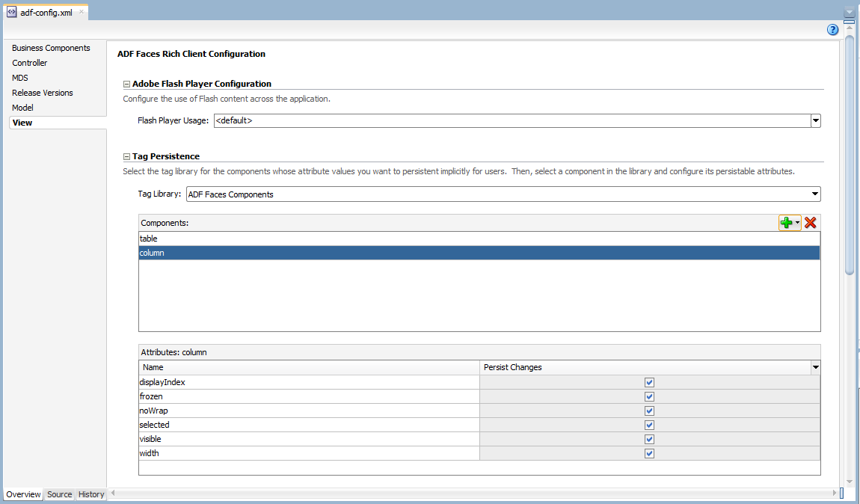
Task: Open the MDS category
Action: (x=20, y=78)
